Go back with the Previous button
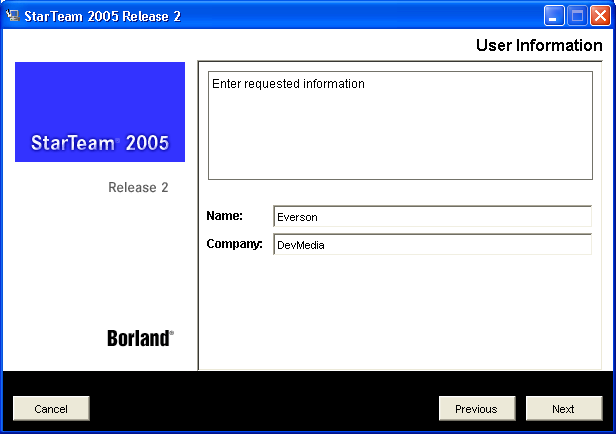Screen dimensions: 616x434 [x=477, y=408]
